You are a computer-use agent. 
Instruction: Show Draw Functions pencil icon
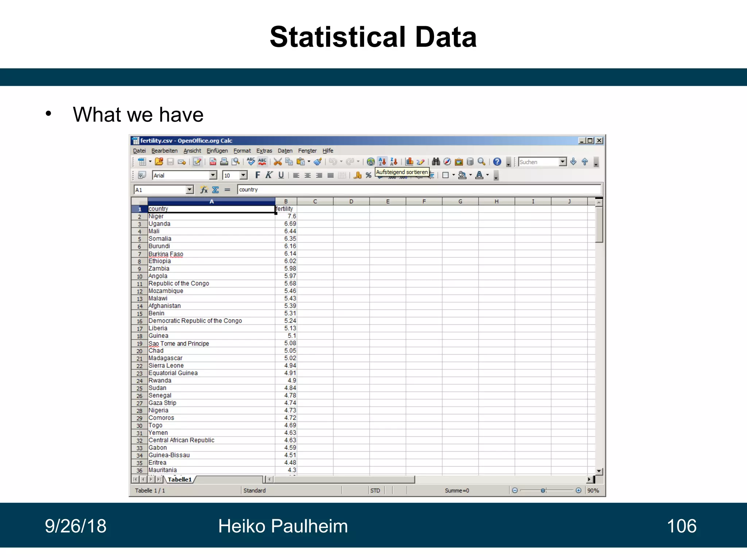(421, 162)
